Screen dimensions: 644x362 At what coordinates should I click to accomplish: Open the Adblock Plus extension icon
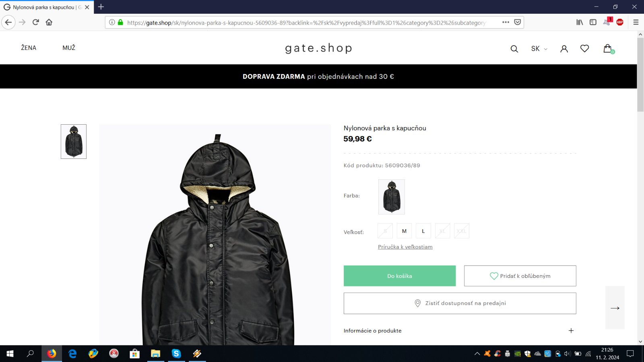[620, 22]
